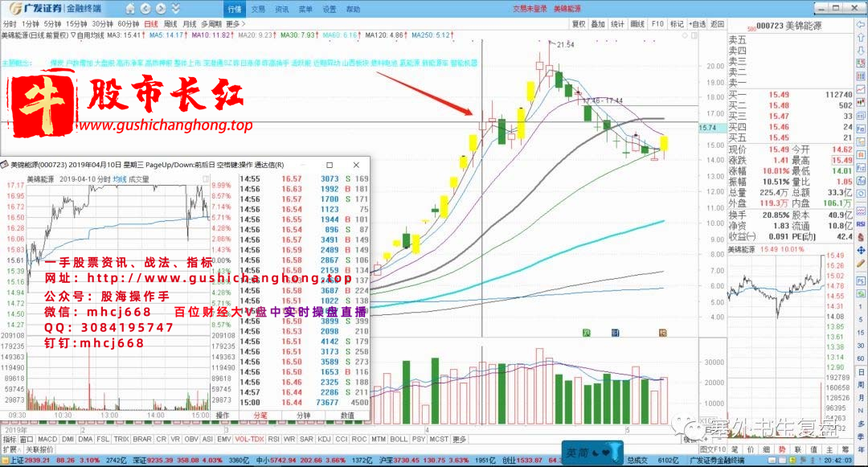
Task: Open the 自用均线 indicator dropdown
Action: click(88, 35)
